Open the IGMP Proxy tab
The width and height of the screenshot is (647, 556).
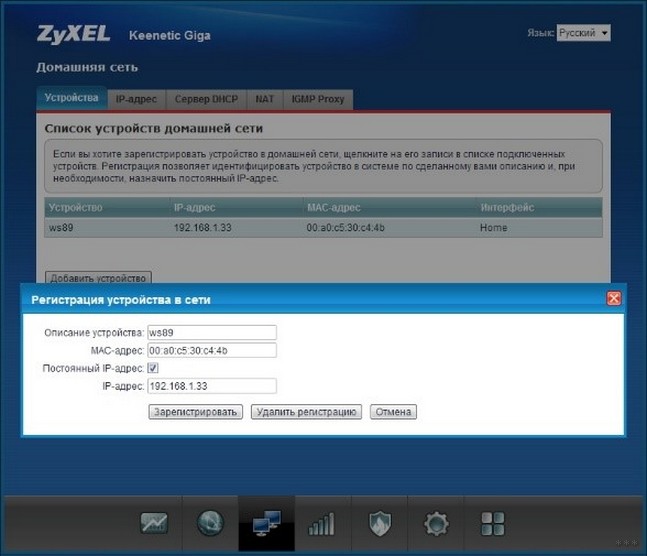click(317, 99)
